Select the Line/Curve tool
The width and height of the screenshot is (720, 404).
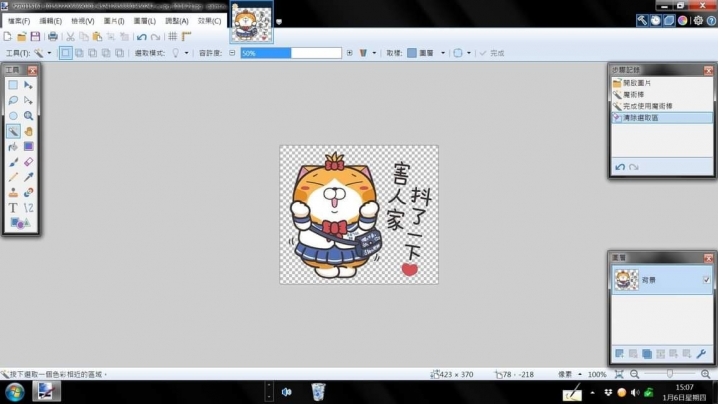coord(28,208)
